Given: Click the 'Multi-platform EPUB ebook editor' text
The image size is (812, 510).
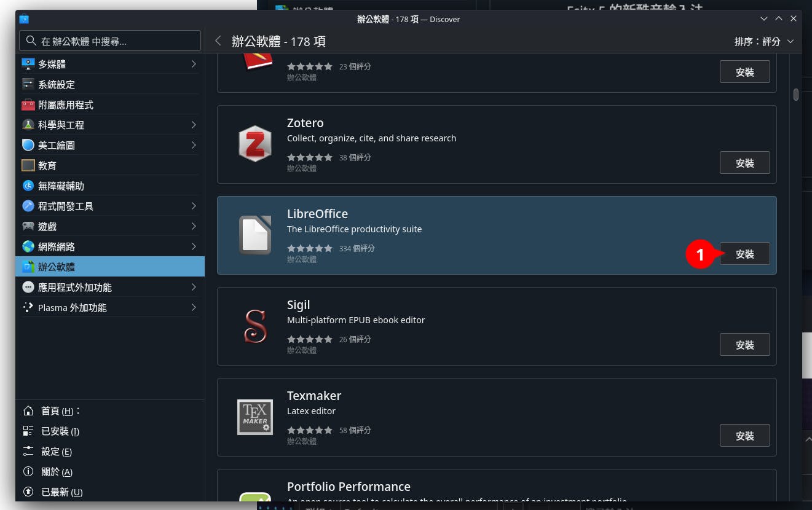Looking at the screenshot, I should tap(356, 320).
